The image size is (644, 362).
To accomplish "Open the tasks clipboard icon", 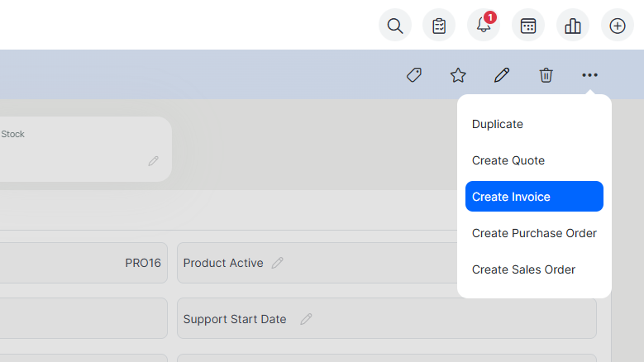I will click(x=439, y=26).
